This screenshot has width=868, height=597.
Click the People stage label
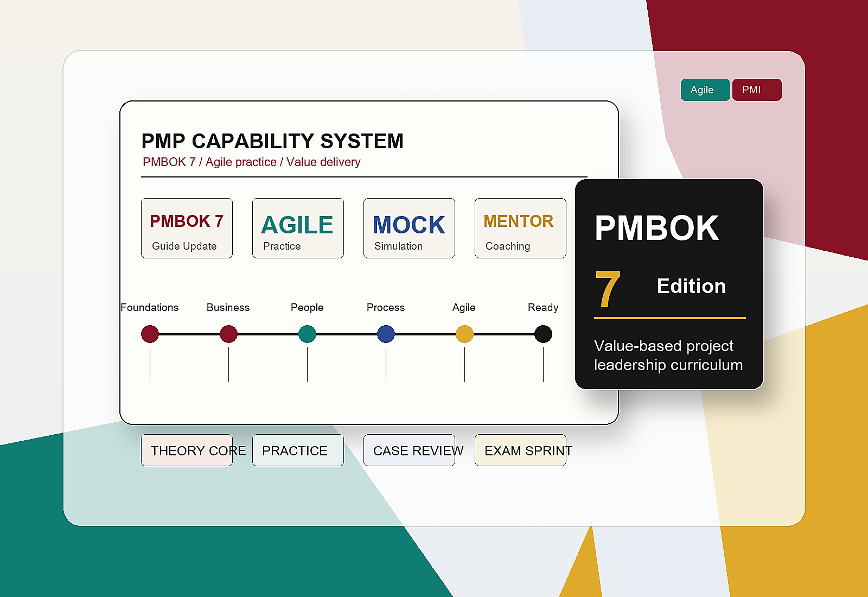pos(307,307)
